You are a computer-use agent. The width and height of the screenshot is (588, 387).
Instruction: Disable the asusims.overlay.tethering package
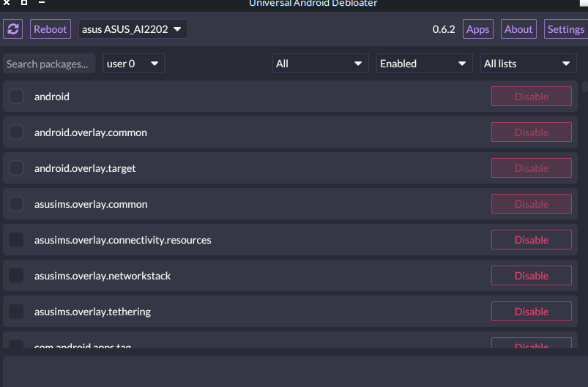[531, 312]
